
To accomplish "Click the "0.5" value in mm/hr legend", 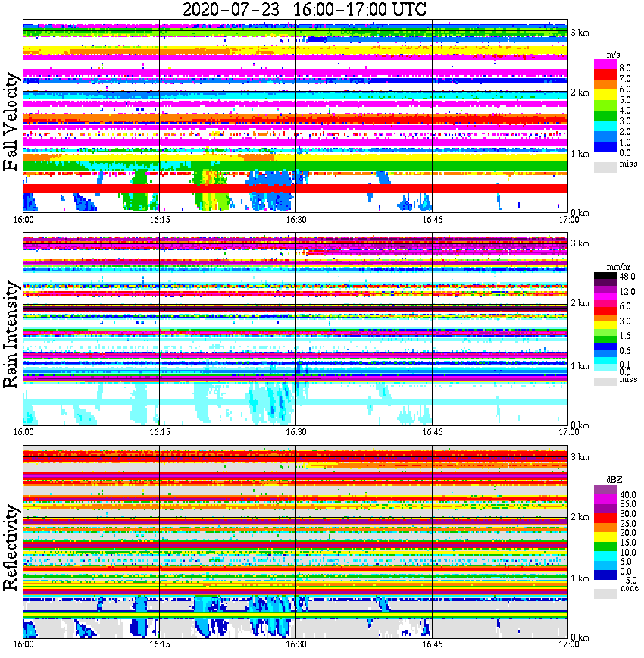I will coord(625,350).
